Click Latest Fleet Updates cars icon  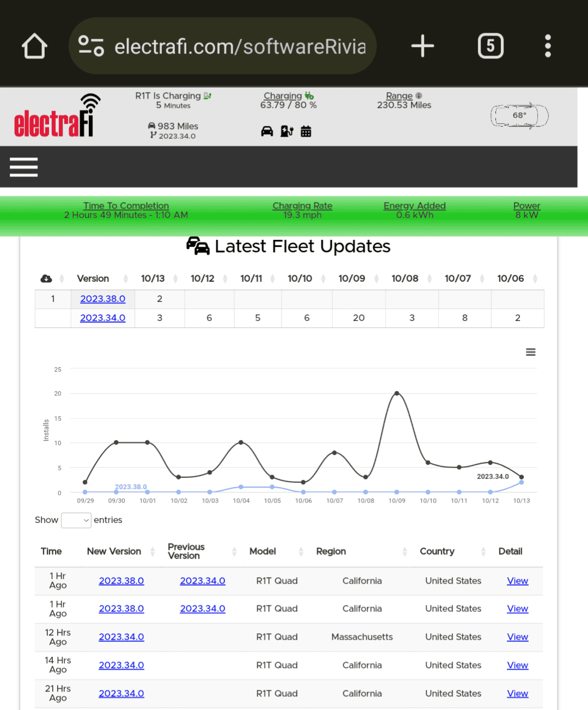(x=198, y=246)
